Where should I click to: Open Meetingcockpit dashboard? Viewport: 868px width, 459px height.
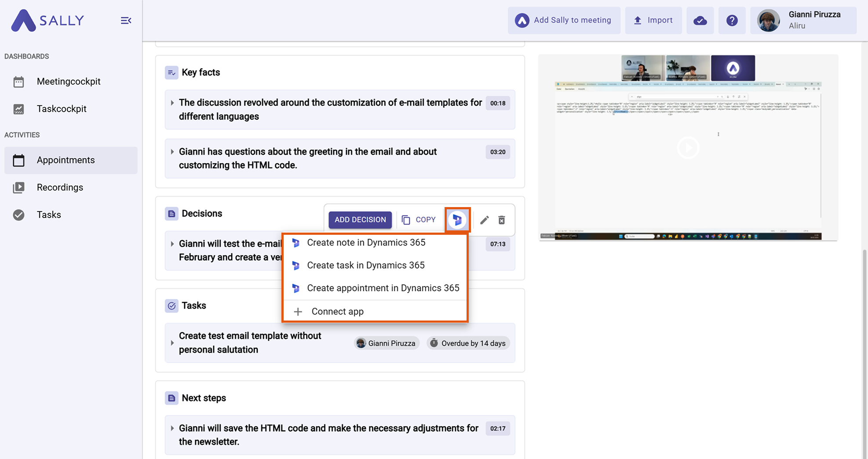[71, 81]
